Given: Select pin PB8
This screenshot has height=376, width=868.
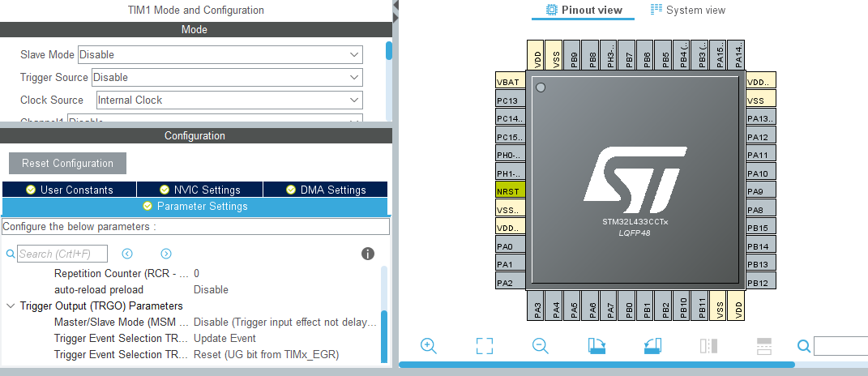Looking at the screenshot, I should [592, 55].
